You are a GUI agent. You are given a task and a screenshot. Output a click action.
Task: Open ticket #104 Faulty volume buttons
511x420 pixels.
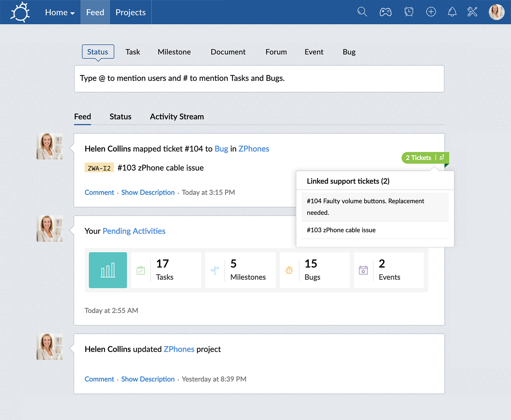(375, 207)
